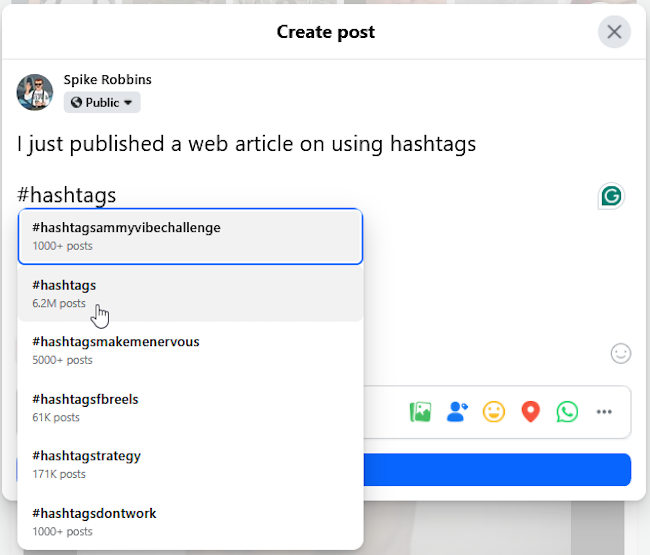Choose #hashtagsdontwork from the list
The width and height of the screenshot is (650, 555).
click(x=190, y=521)
